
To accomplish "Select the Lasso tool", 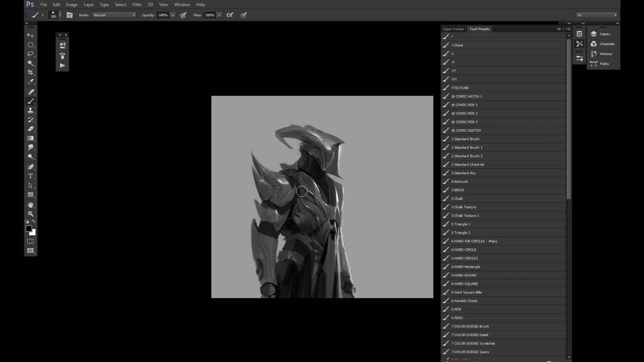I will [x=31, y=54].
